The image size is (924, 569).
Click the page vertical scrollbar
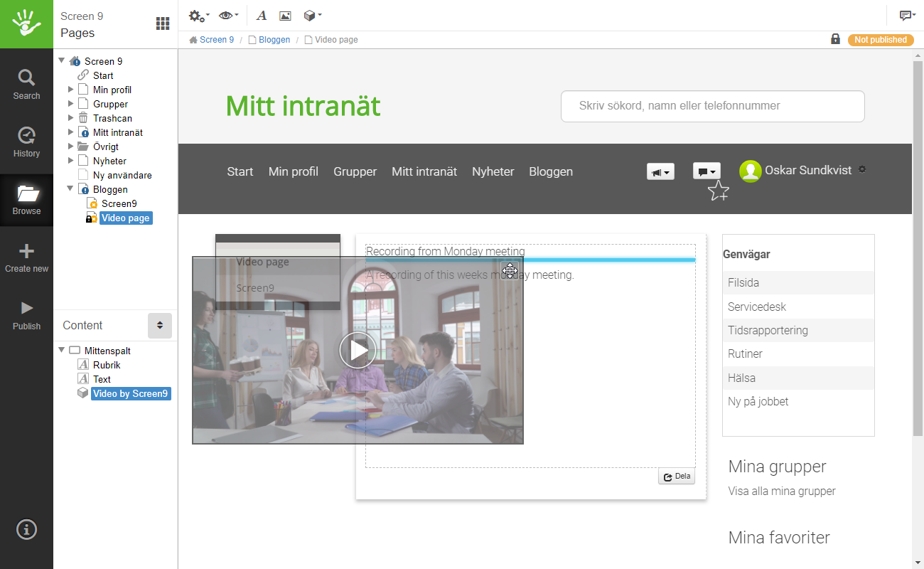(918, 248)
